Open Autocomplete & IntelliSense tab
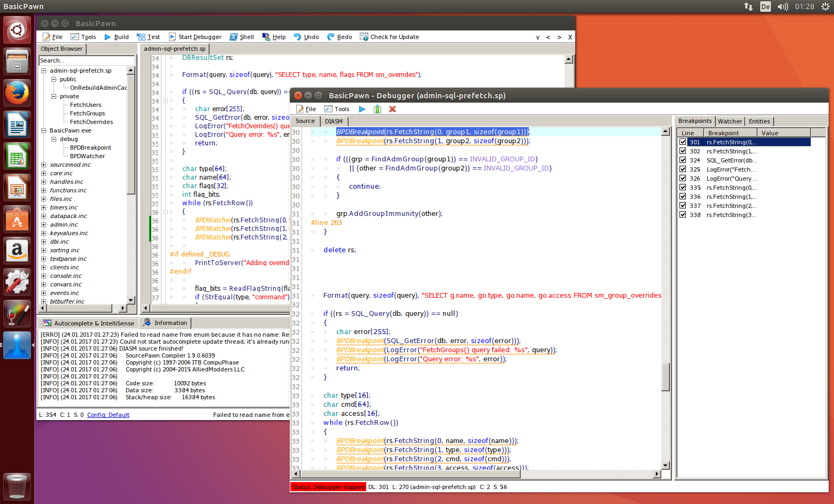834x504 pixels. (x=89, y=323)
